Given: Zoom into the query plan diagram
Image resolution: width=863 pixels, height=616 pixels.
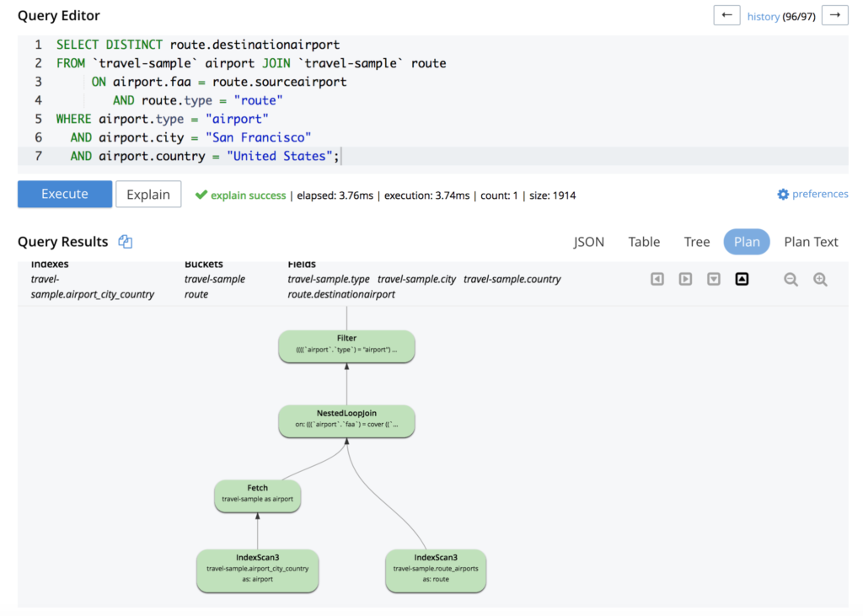Looking at the screenshot, I should (x=821, y=279).
